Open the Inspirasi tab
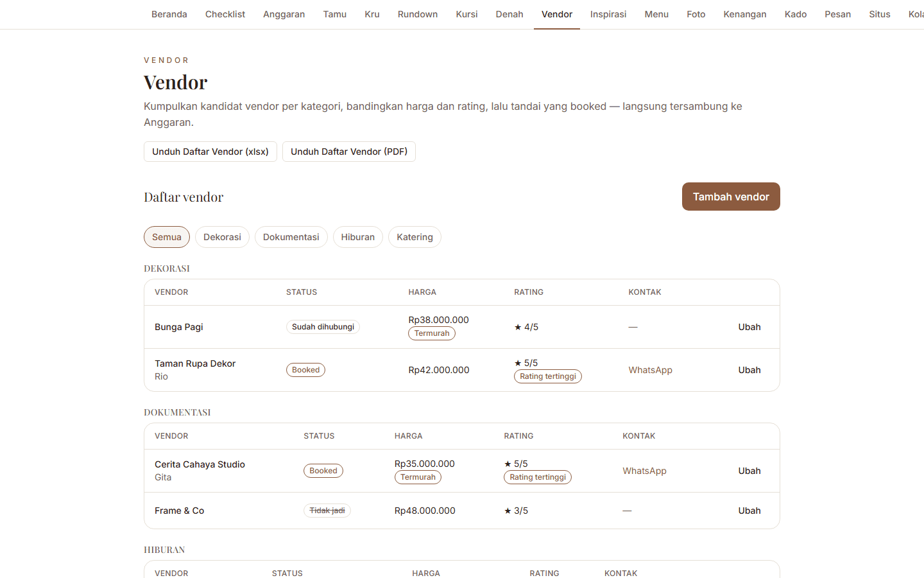Image resolution: width=924 pixels, height=578 pixels. (x=608, y=14)
